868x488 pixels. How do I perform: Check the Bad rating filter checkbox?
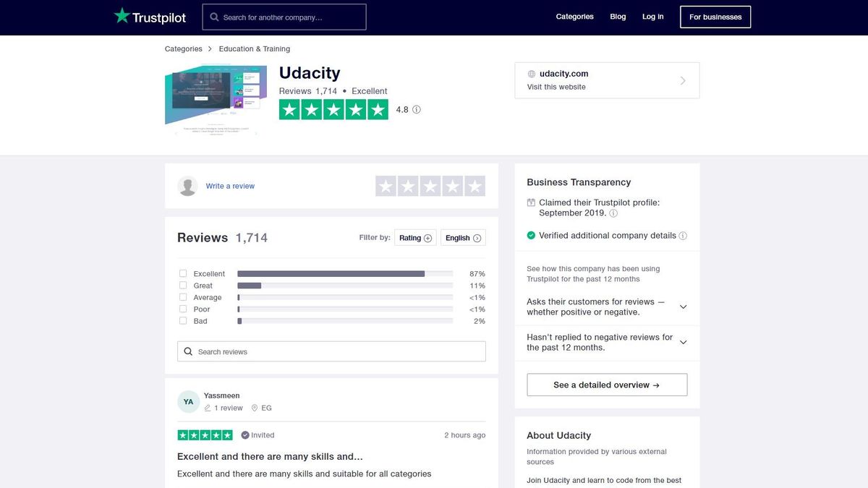coord(183,321)
